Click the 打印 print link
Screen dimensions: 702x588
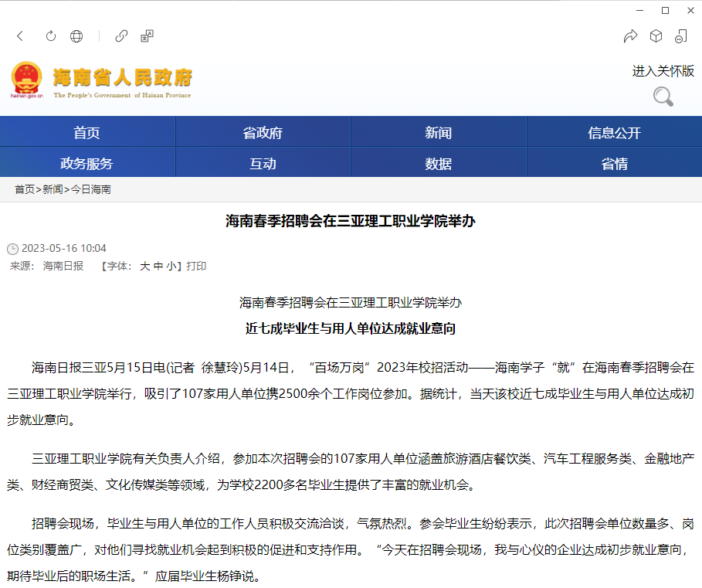(x=196, y=267)
